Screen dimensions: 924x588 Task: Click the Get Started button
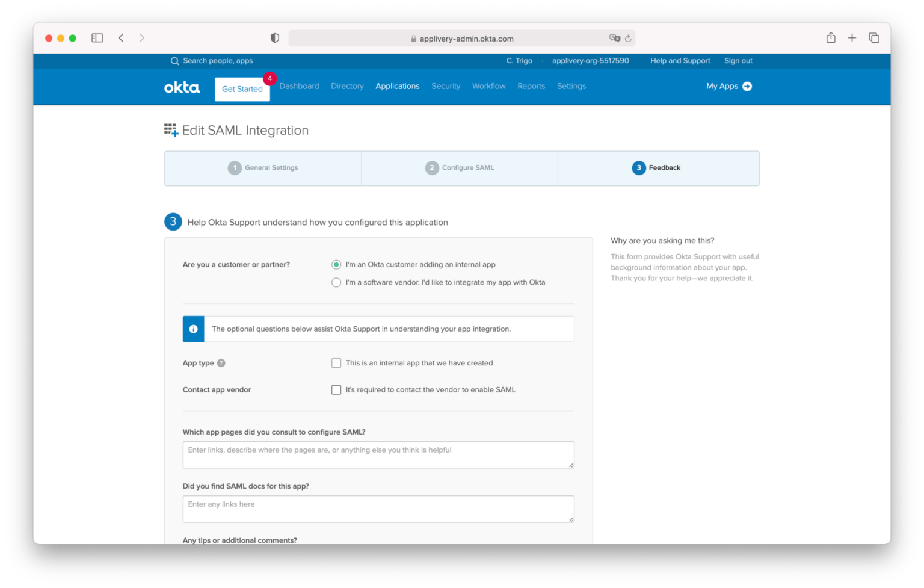click(242, 89)
